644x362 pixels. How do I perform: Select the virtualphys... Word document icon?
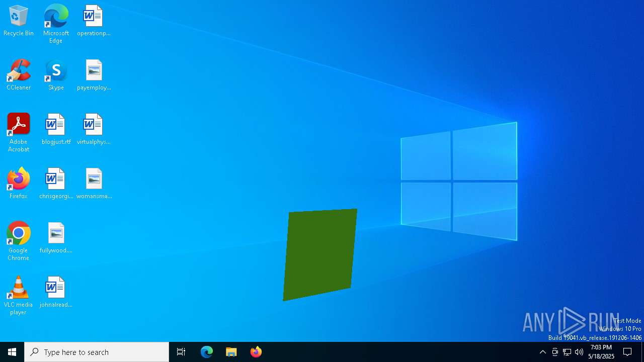click(x=94, y=129)
